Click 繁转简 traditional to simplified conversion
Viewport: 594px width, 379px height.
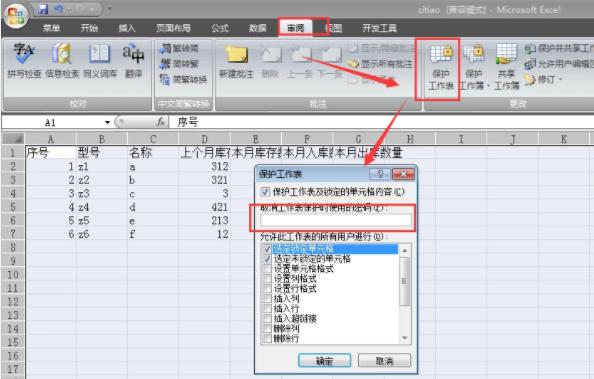click(179, 49)
